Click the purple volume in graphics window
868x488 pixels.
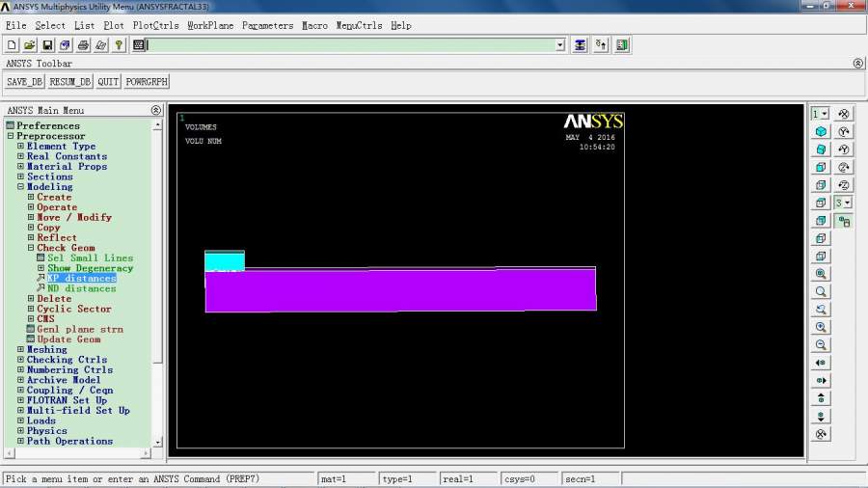[401, 290]
